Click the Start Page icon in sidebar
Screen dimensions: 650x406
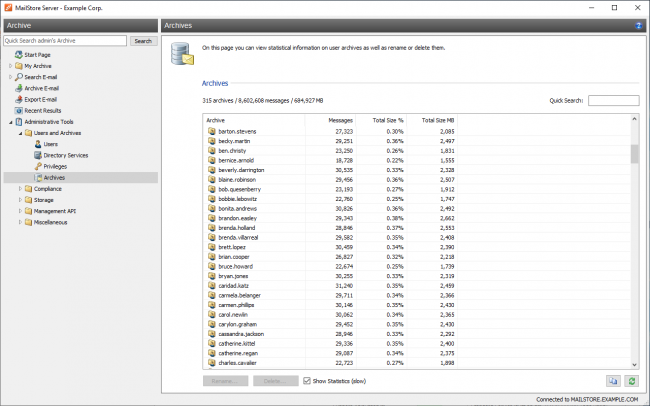pyautogui.click(x=18, y=54)
